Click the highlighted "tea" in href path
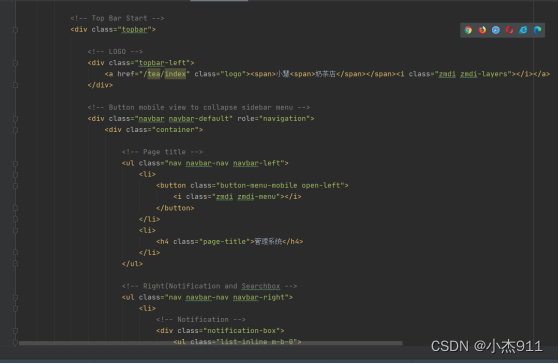Viewport: 559px width, 364px height. [x=154, y=74]
